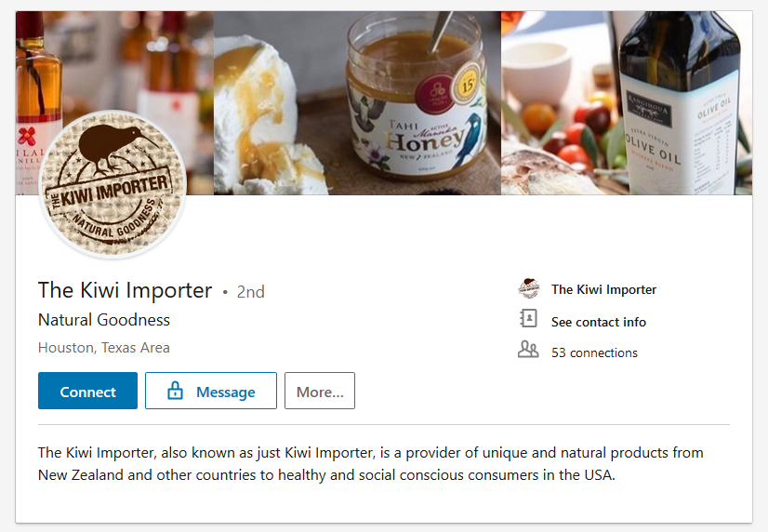
Task: Click the 2nd degree connection badge
Action: point(250,292)
